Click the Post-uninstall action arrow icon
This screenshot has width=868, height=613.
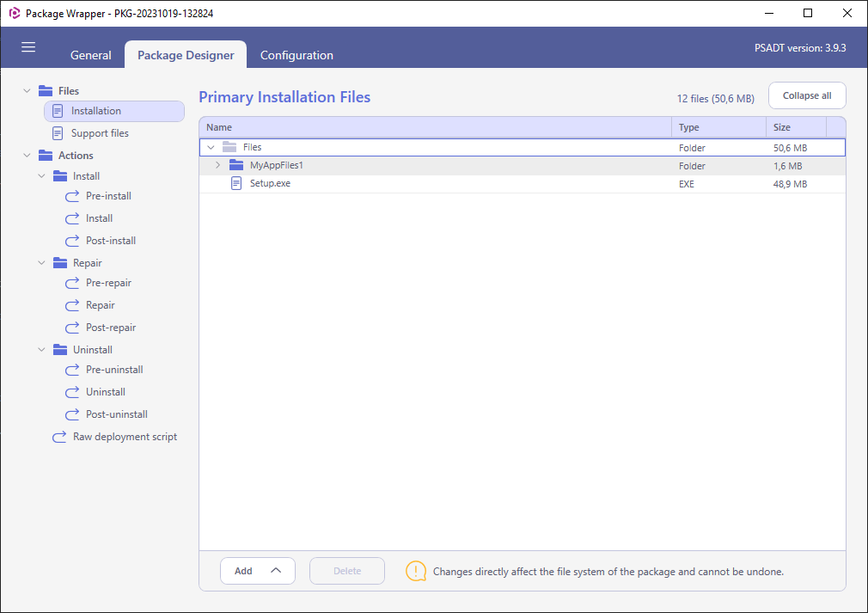(72, 414)
